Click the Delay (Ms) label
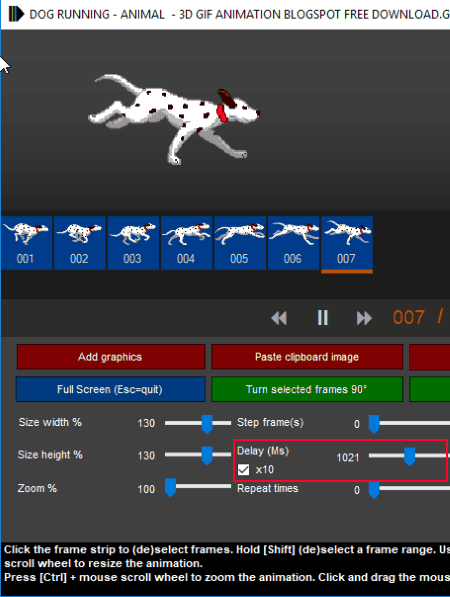The height and width of the screenshot is (597, 450). 263,451
